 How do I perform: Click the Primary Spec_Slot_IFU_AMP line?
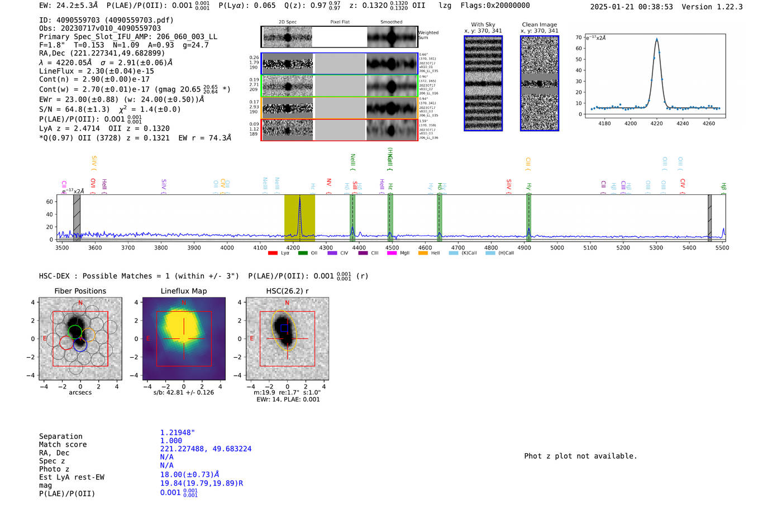128,37
